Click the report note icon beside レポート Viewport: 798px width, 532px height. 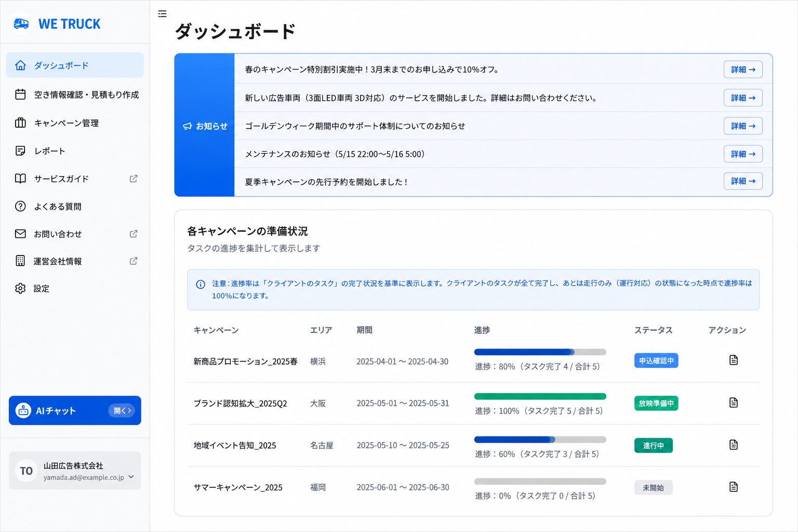[x=20, y=151]
